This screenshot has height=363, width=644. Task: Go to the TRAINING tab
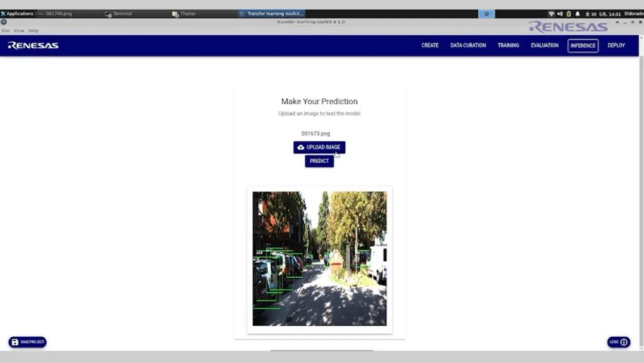coord(508,45)
